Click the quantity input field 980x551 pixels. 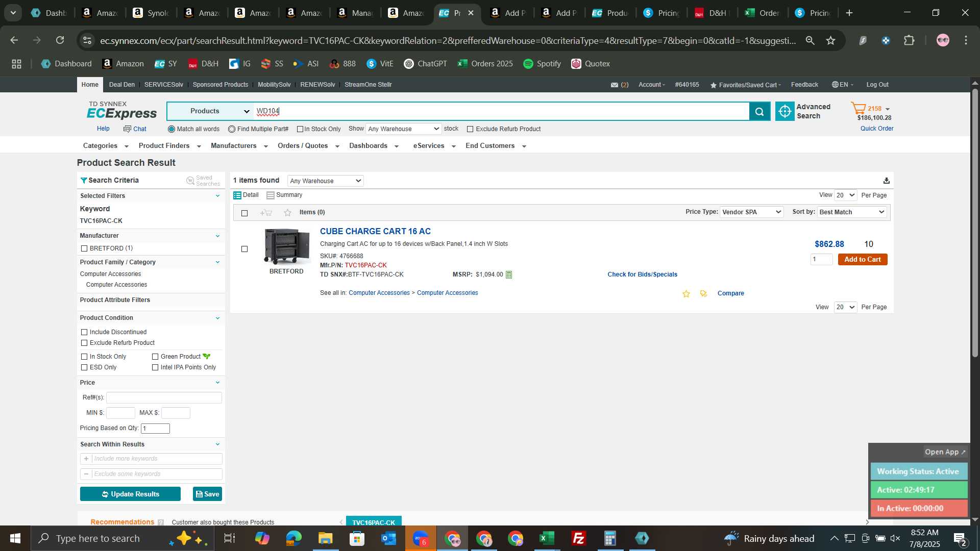[x=821, y=260]
